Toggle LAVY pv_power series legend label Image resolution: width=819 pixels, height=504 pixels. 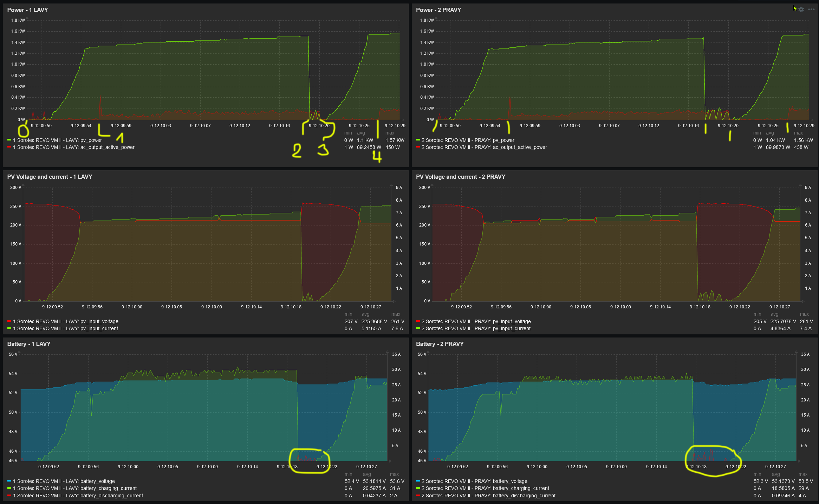pyautogui.click(x=57, y=140)
